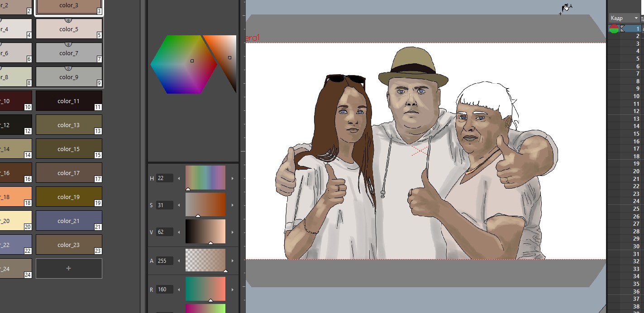Select the dark color_11 swatch
Screen dimensions: 644x313
point(69,101)
